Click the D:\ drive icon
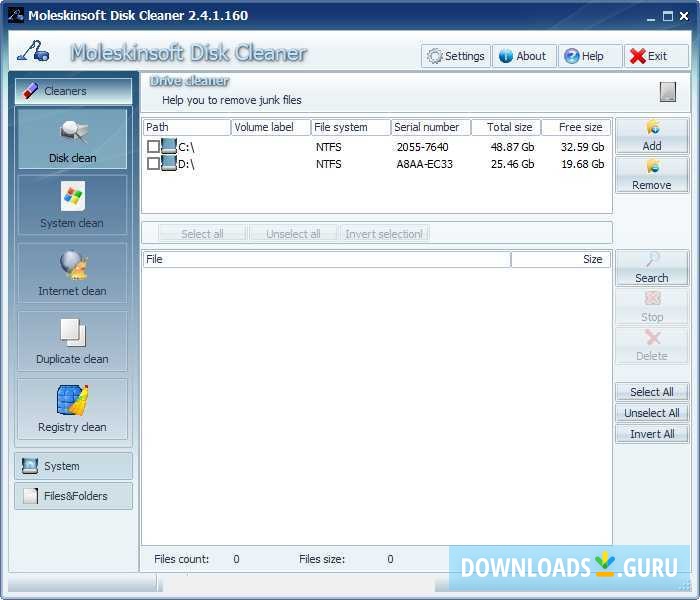The width and height of the screenshot is (700, 600). point(169,163)
